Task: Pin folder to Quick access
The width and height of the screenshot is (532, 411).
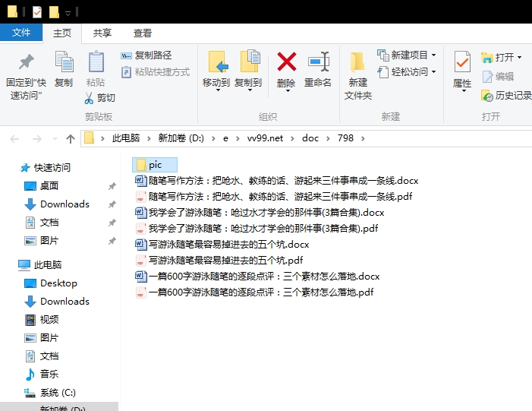Action: coord(26,77)
